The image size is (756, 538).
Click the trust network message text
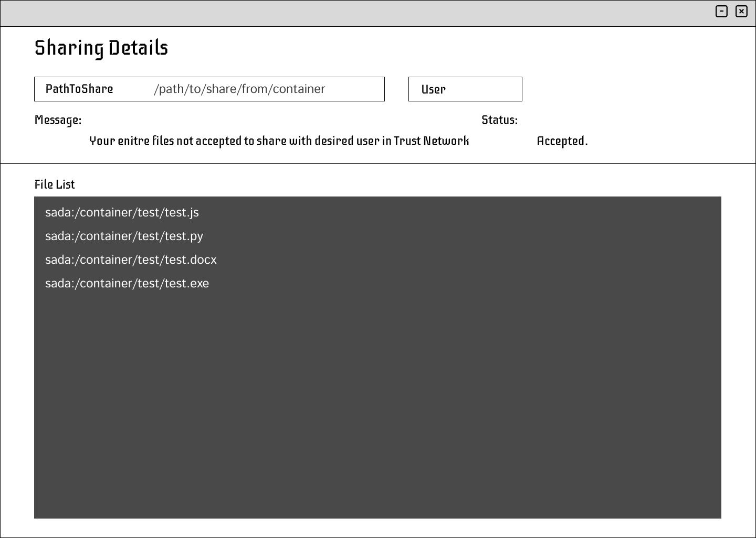(279, 141)
